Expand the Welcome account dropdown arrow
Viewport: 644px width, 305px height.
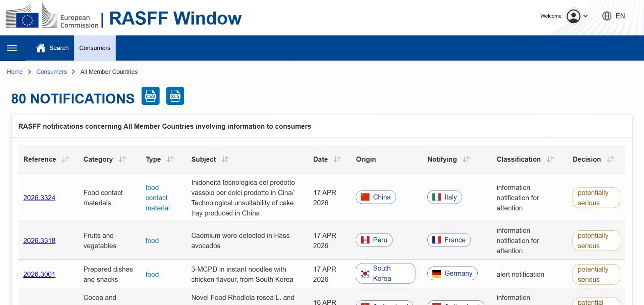click(x=586, y=16)
